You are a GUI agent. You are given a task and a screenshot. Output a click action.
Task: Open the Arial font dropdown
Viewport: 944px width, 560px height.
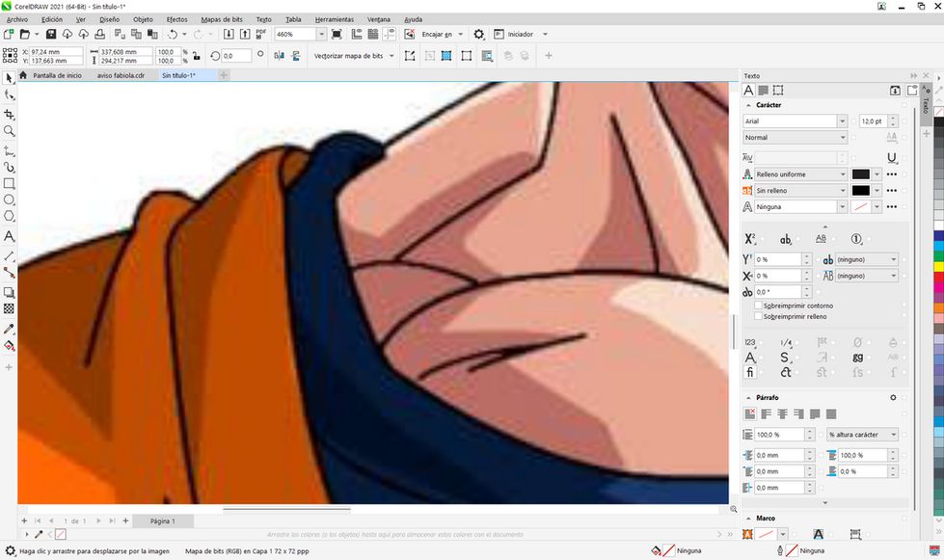coord(842,120)
